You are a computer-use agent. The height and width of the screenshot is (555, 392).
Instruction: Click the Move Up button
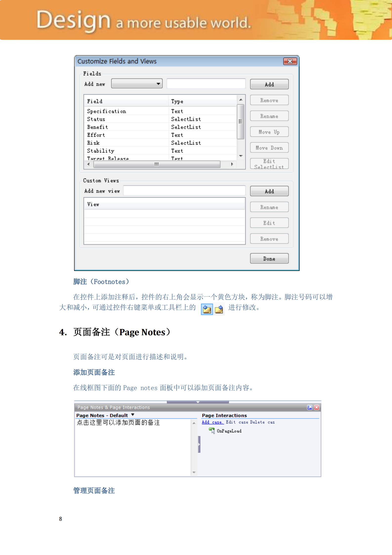269,132
